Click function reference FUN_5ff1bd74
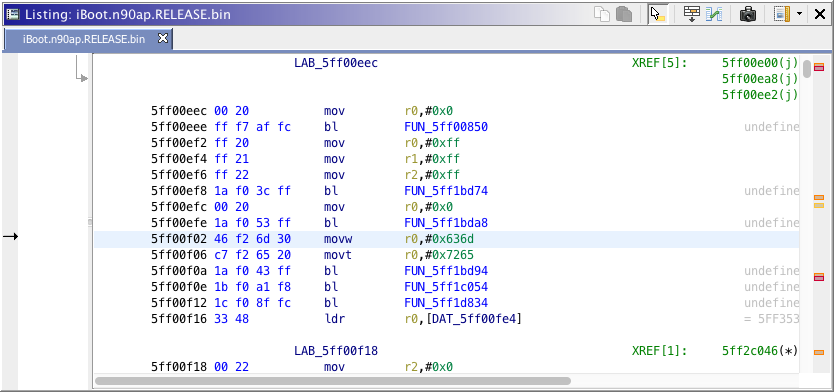834x392 pixels. pyautogui.click(x=446, y=191)
